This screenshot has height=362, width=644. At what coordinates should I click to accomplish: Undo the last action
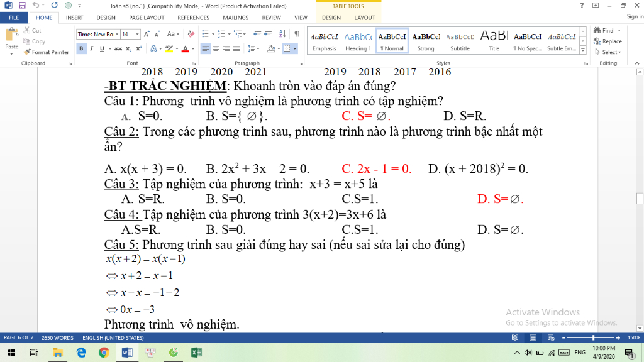tap(36, 5)
